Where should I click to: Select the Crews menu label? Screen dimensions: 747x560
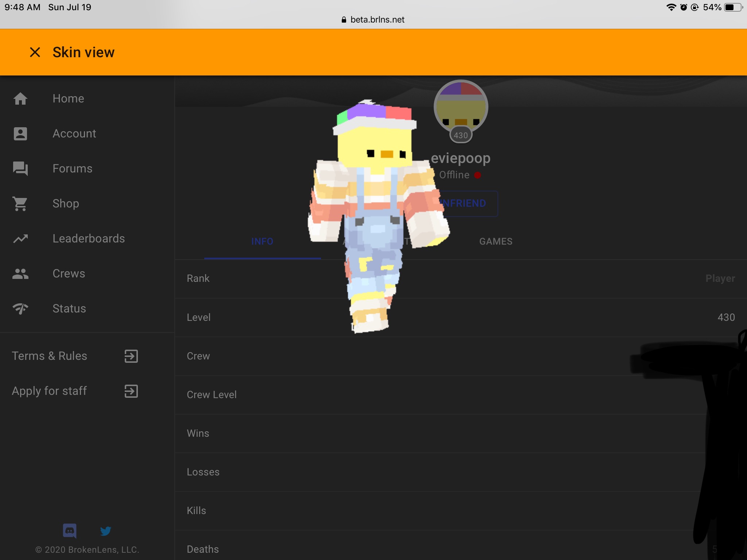tap(69, 273)
